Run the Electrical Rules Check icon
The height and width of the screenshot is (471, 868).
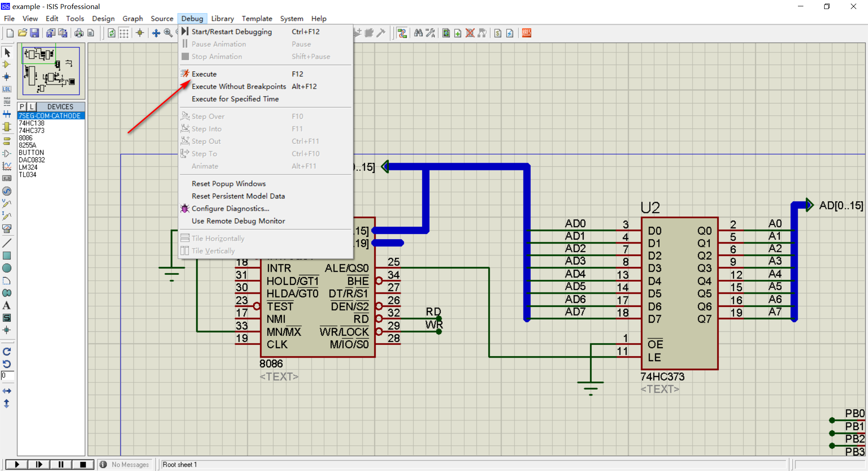tap(510, 33)
